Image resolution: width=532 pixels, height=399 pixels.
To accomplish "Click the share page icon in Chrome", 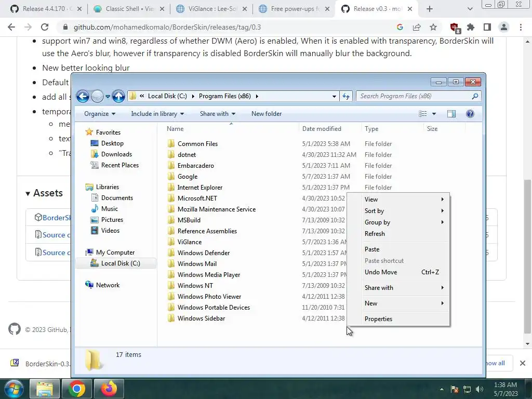I will pos(417,27).
